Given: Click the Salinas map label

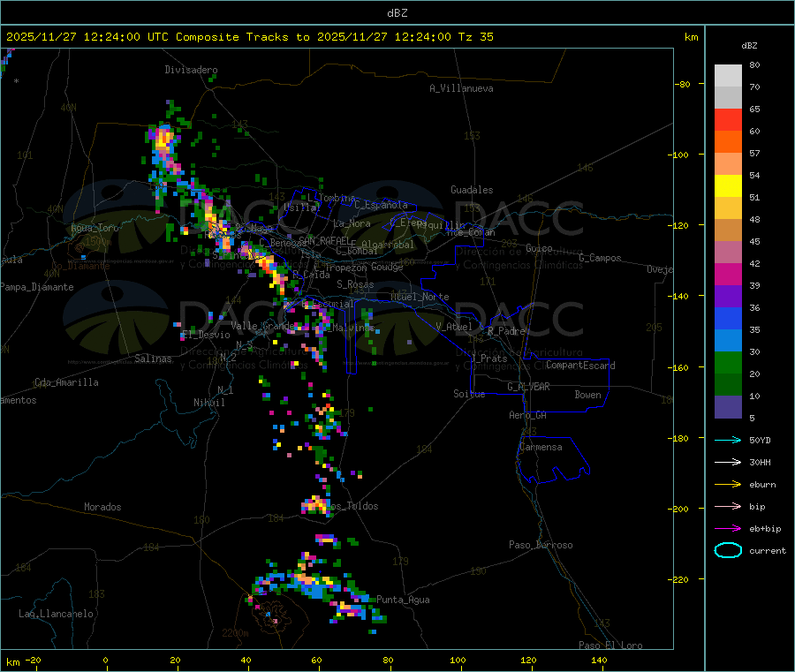Looking at the screenshot, I should pos(153,359).
